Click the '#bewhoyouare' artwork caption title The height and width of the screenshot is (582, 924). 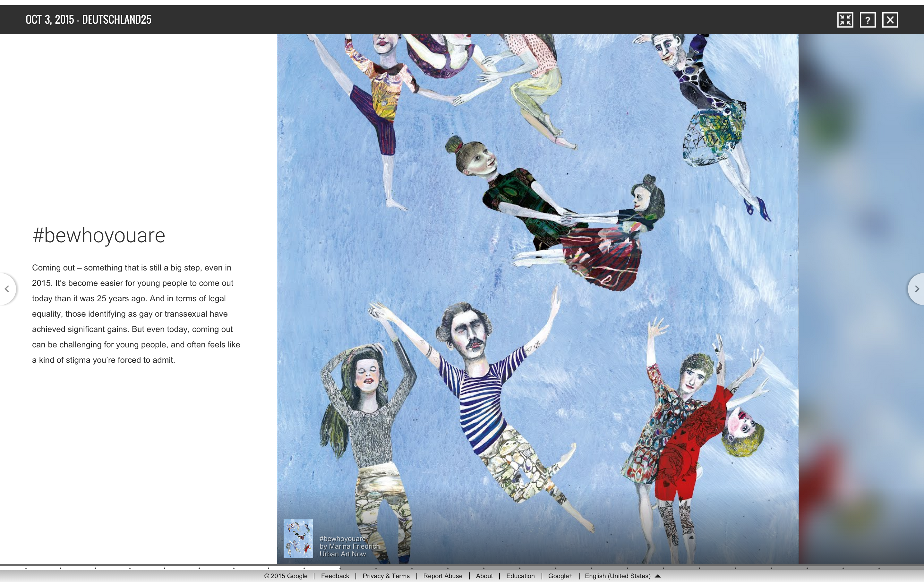(342, 538)
